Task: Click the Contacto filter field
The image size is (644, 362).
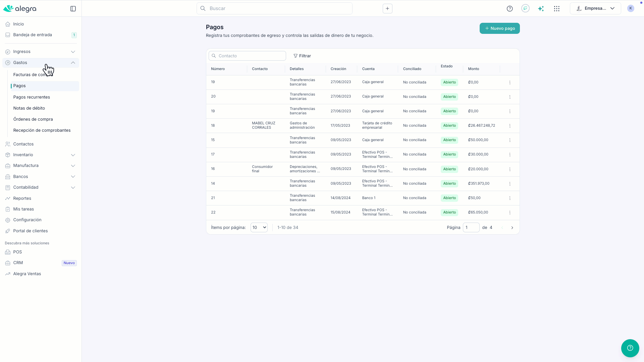Action: click(247, 56)
